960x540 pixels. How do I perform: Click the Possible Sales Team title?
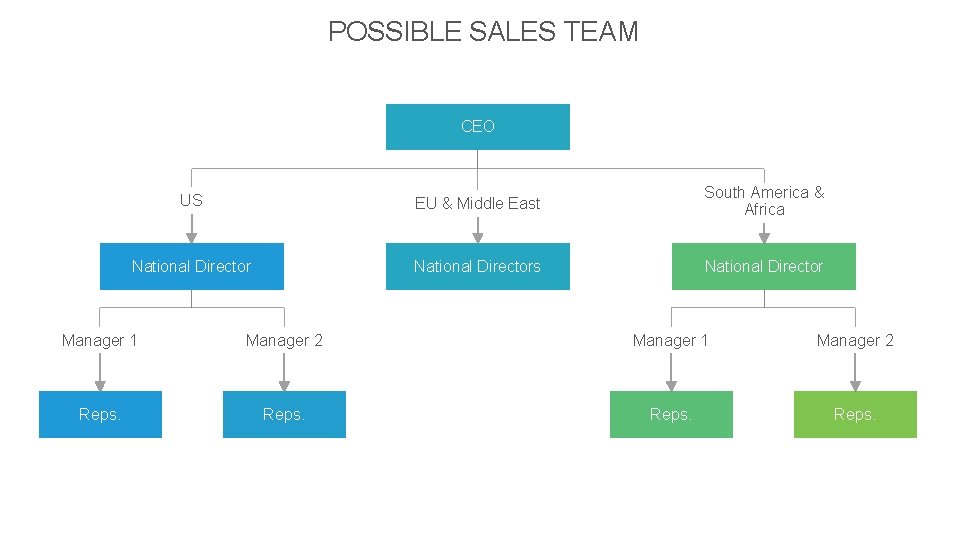(x=483, y=32)
